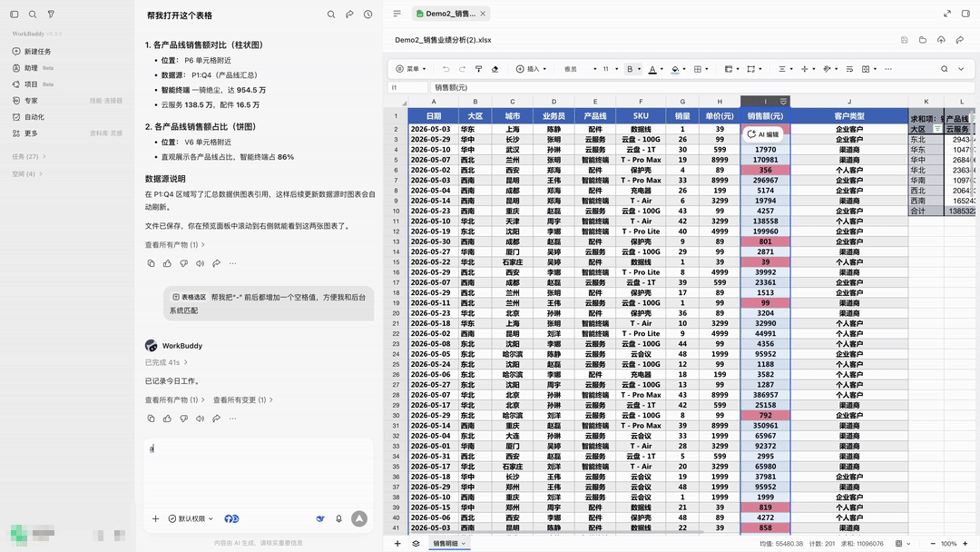Expand 已完成 41s details
The height and width of the screenshot is (552, 980).
(x=166, y=362)
